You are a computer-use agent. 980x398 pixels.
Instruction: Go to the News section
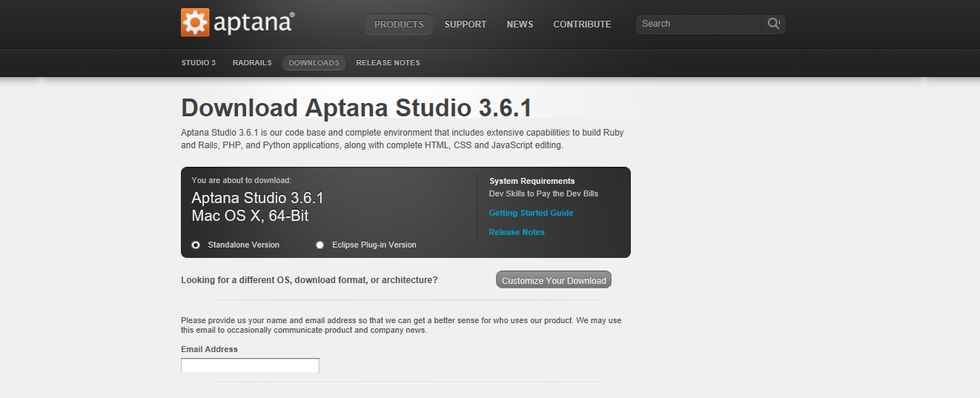[x=520, y=24]
